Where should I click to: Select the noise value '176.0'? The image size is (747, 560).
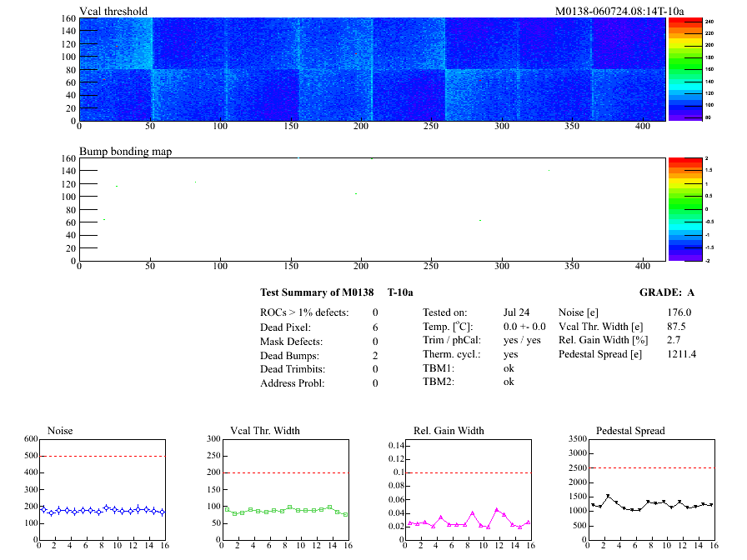(x=679, y=312)
